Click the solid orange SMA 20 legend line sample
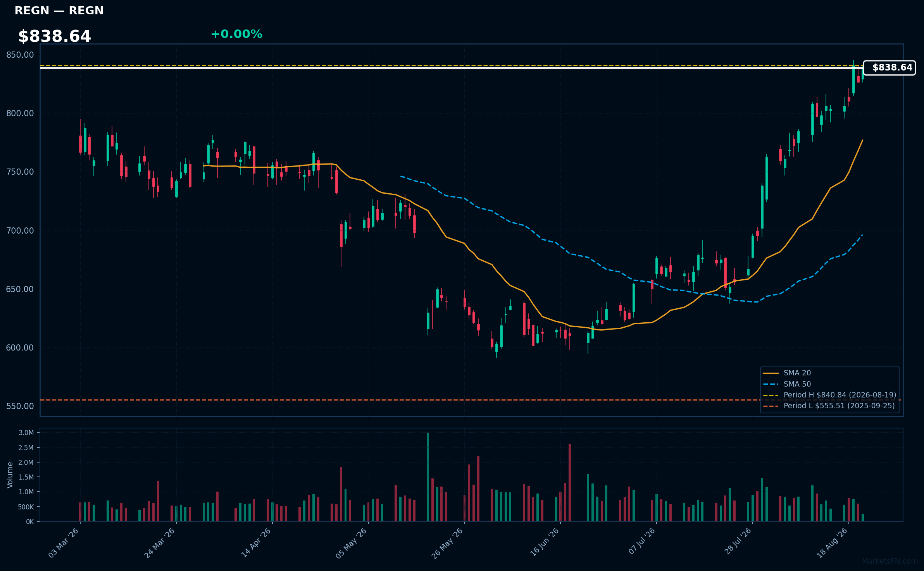This screenshot has width=924, height=571. pos(771,373)
